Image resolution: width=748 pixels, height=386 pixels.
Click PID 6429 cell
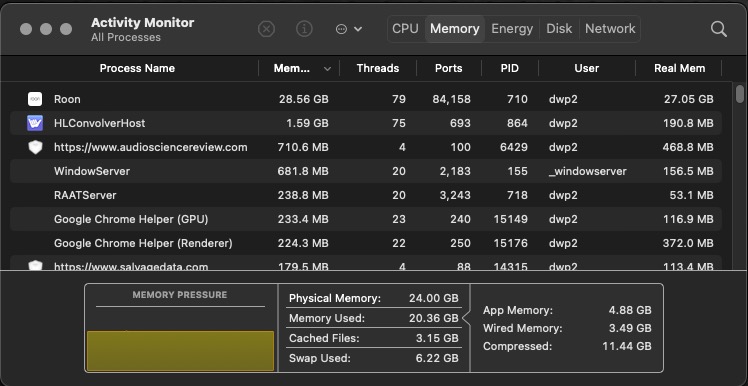tap(514, 147)
